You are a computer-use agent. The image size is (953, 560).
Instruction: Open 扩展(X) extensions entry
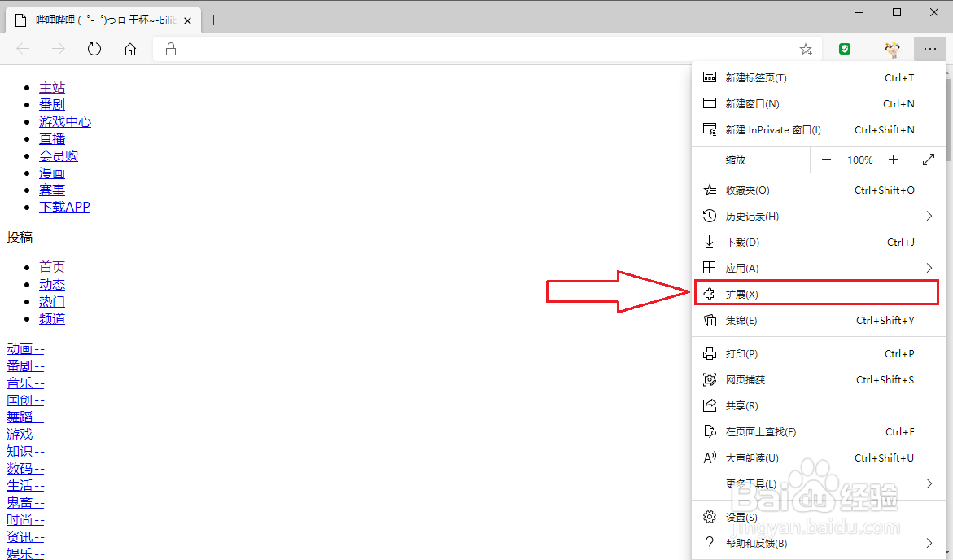click(817, 295)
